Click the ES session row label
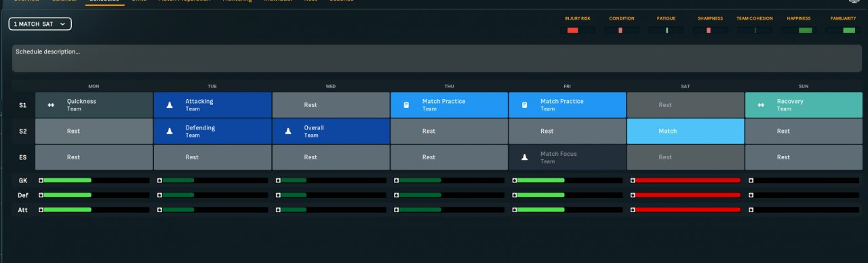The width and height of the screenshot is (868, 263). pyautogui.click(x=23, y=157)
